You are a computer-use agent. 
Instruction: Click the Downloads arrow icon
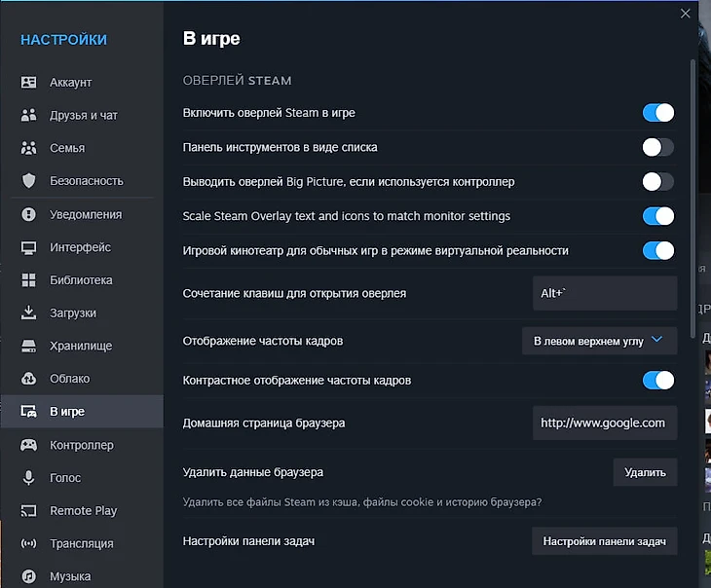coord(29,313)
